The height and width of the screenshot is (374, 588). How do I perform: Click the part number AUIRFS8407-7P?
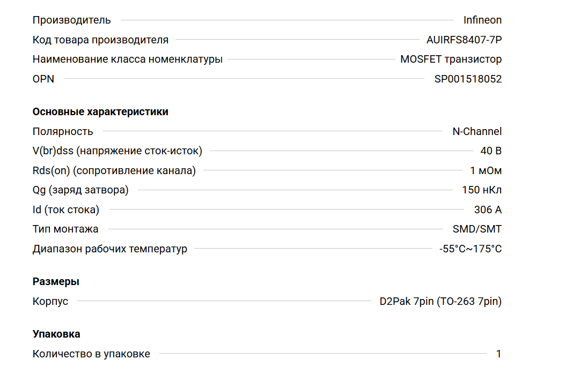[464, 40]
